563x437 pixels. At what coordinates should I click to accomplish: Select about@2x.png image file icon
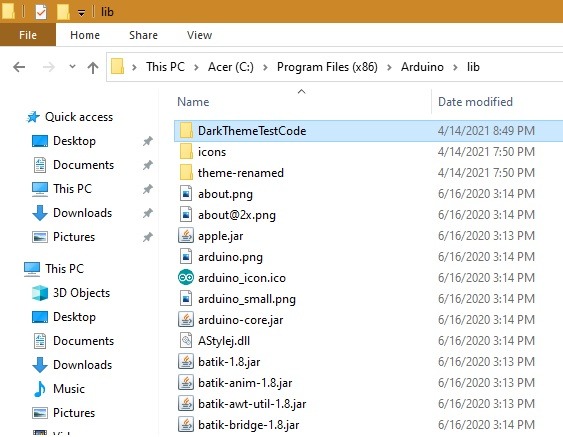point(186,215)
